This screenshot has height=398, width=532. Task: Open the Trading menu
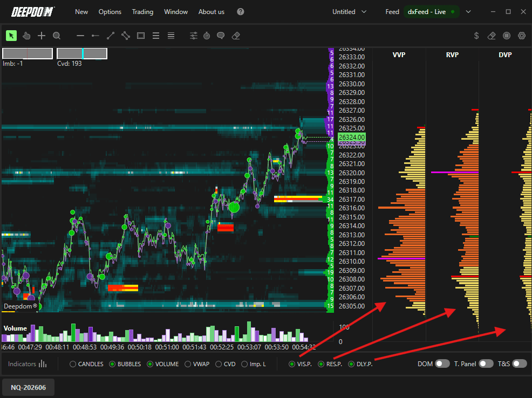(x=142, y=12)
